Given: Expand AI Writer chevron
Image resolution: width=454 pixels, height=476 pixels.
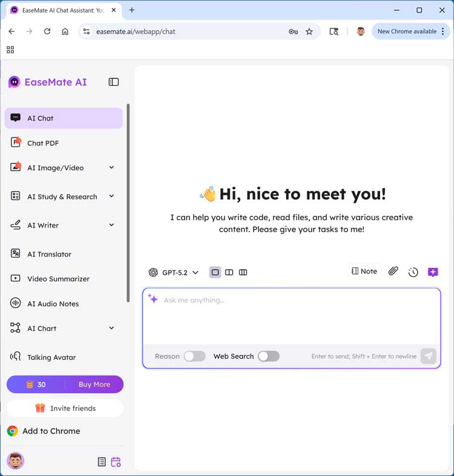Looking at the screenshot, I should [x=111, y=225].
